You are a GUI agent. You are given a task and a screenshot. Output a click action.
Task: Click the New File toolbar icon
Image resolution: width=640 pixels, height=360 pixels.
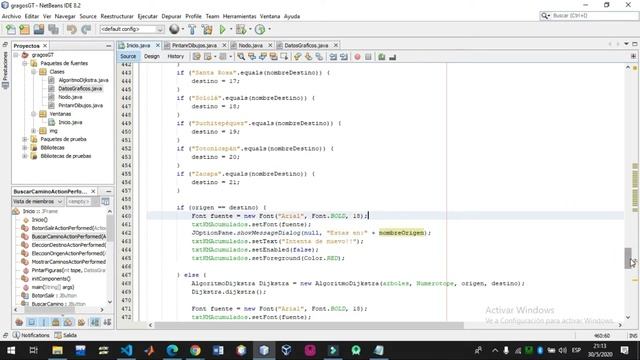pos(11,29)
